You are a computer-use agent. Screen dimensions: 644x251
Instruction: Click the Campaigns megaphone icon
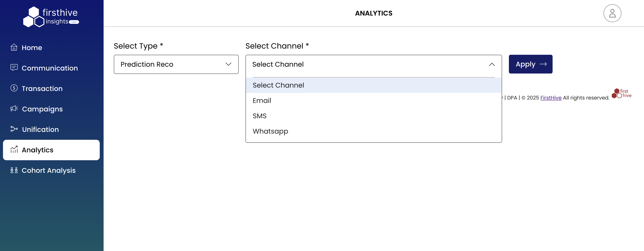(x=14, y=108)
